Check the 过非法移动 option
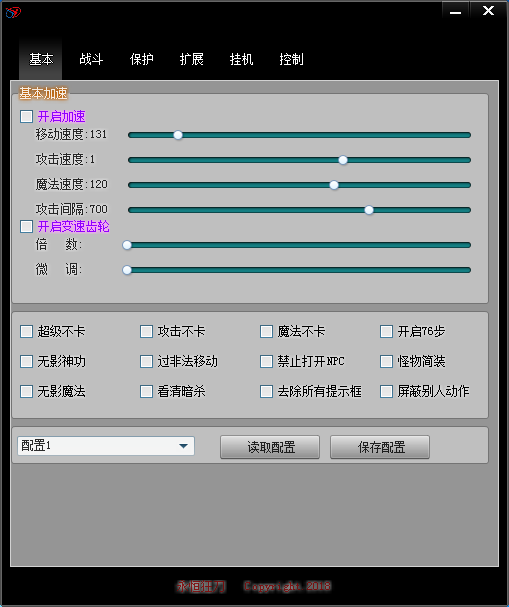Image resolution: width=509 pixels, height=607 pixels. 146,362
